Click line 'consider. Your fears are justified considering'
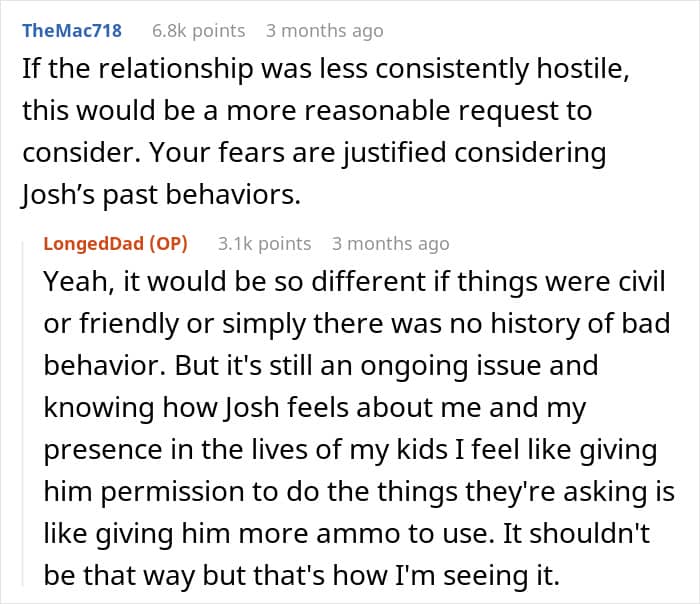 pos(314,154)
